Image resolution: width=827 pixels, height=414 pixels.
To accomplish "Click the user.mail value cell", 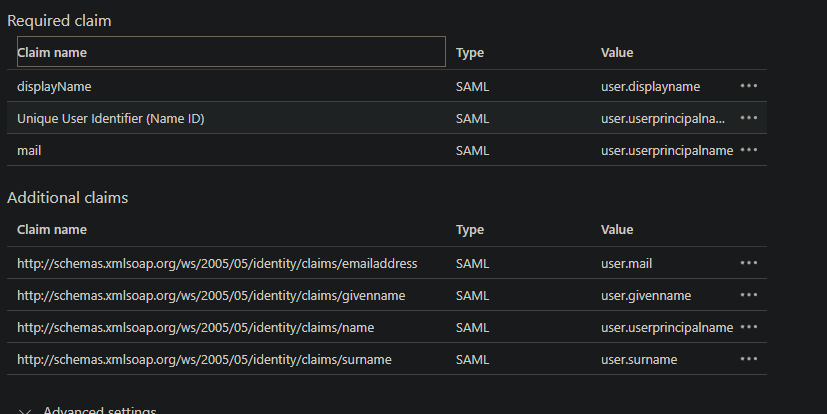I will point(626,264).
